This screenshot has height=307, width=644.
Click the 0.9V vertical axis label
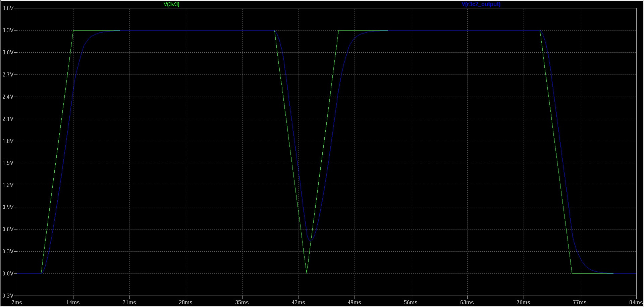point(8,207)
